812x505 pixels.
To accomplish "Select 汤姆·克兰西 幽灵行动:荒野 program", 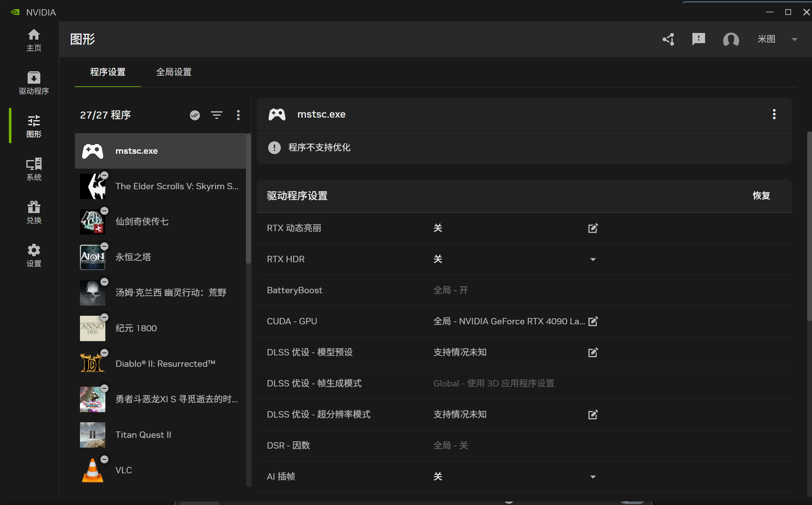I will pos(161,293).
